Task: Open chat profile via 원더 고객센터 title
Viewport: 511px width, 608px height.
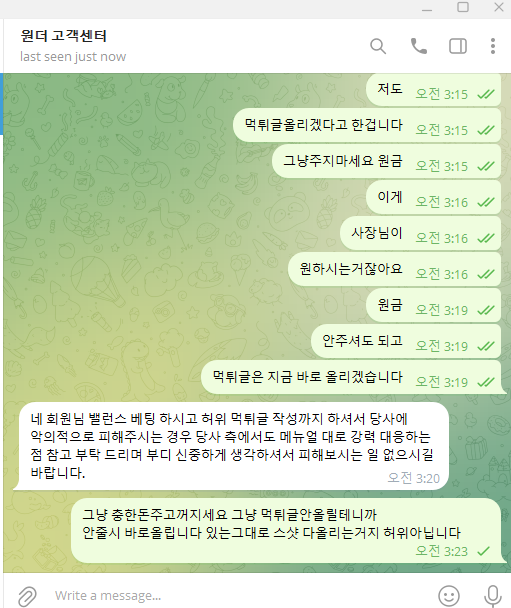Action: click(x=64, y=36)
